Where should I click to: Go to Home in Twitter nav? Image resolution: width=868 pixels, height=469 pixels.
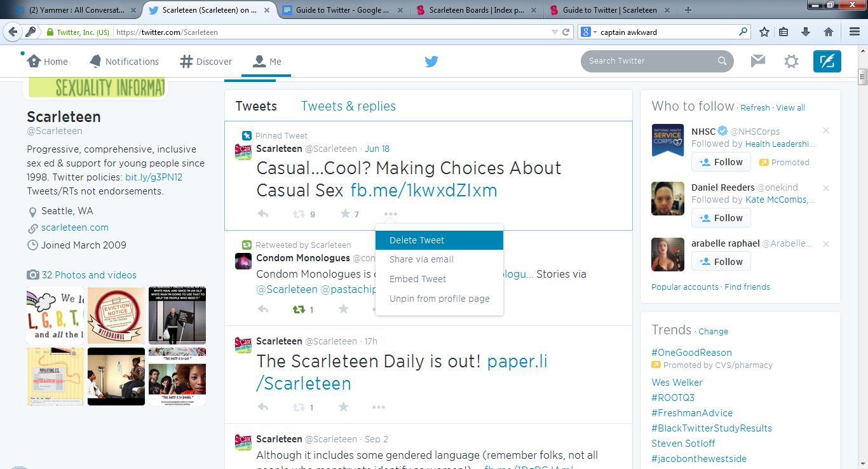coord(47,62)
